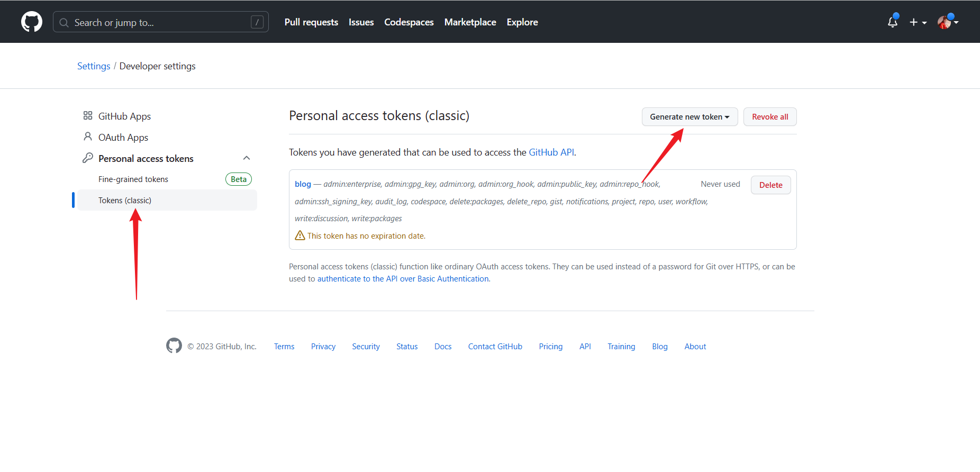Viewport: 980px width, 472px height.
Task: Click the GitHub logo in the header
Action: pos(32,22)
